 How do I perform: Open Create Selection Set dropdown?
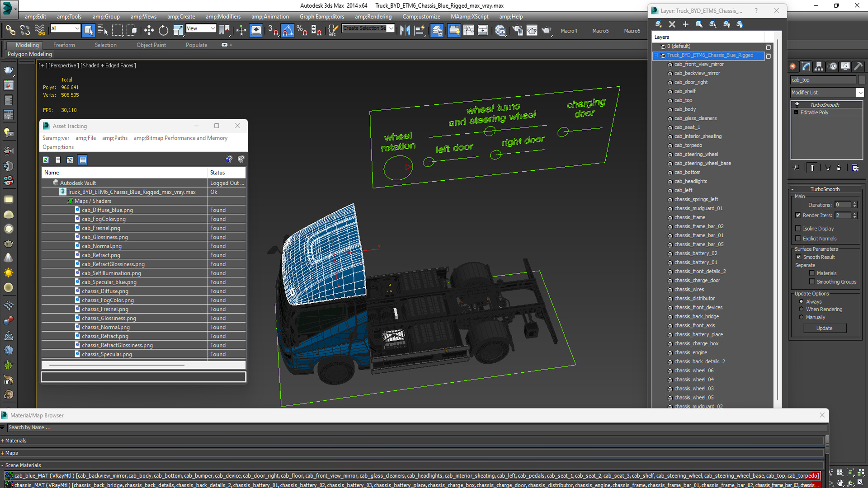[391, 28]
